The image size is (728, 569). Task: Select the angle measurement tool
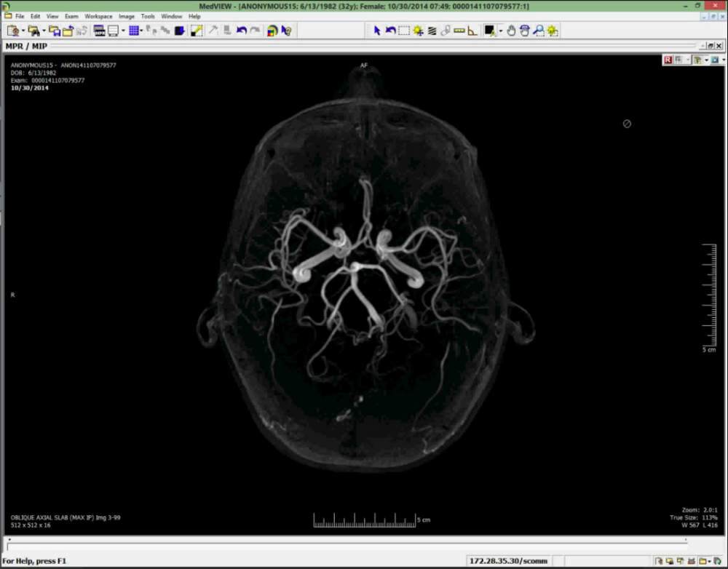[x=472, y=31]
